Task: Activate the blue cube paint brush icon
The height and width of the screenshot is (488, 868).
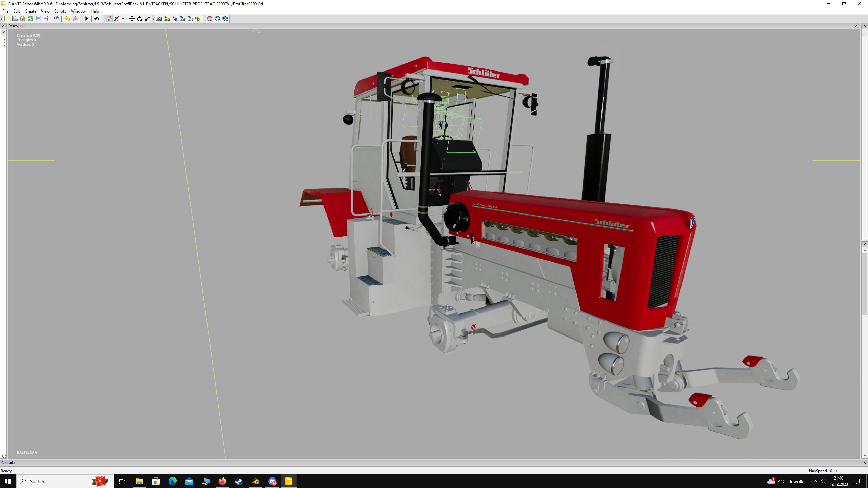Action: (175, 19)
